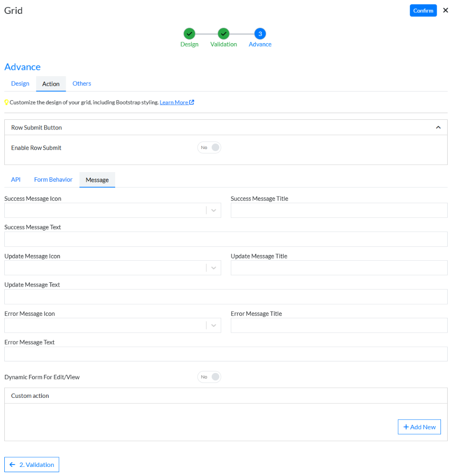Click the back arrow icon on Validation button

(x=11, y=464)
